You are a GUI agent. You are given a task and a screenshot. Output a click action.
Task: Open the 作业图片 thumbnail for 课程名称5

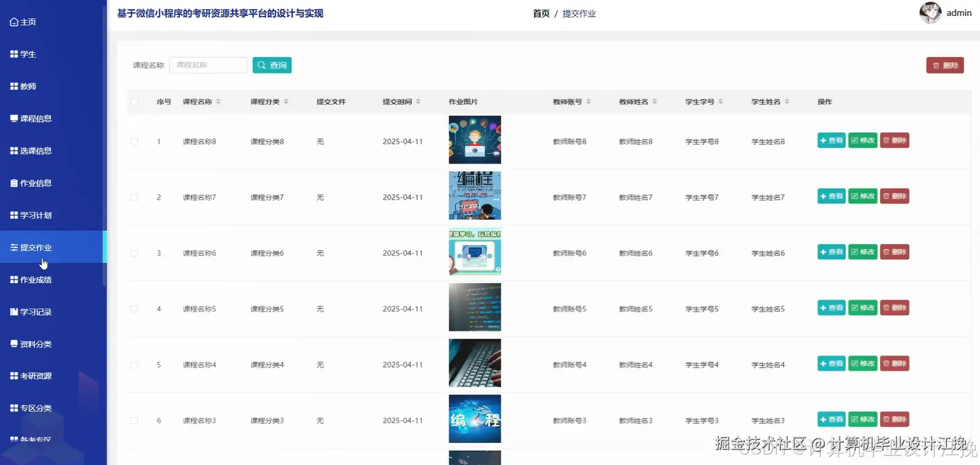(475, 307)
